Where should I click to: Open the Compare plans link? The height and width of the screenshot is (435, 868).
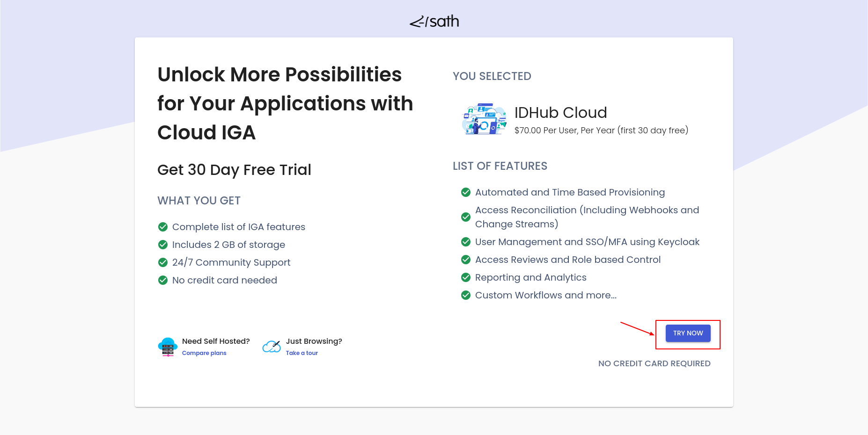(204, 353)
